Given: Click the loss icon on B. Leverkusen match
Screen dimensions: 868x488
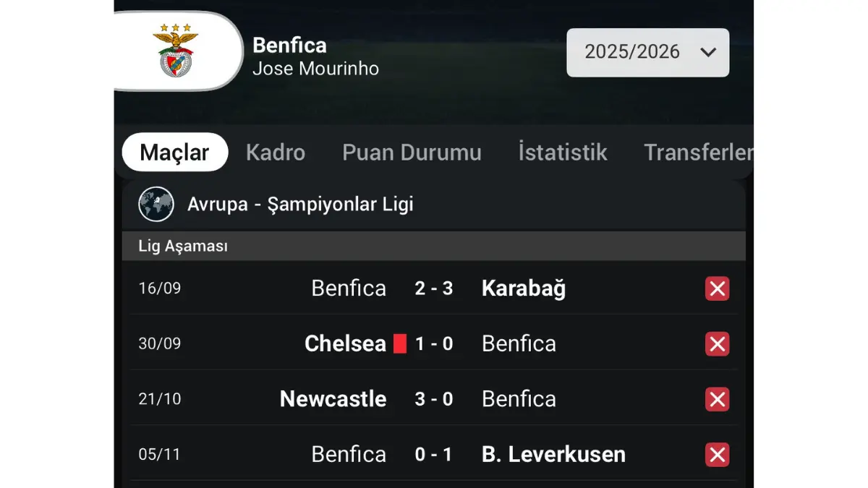Looking at the screenshot, I should [x=717, y=455].
